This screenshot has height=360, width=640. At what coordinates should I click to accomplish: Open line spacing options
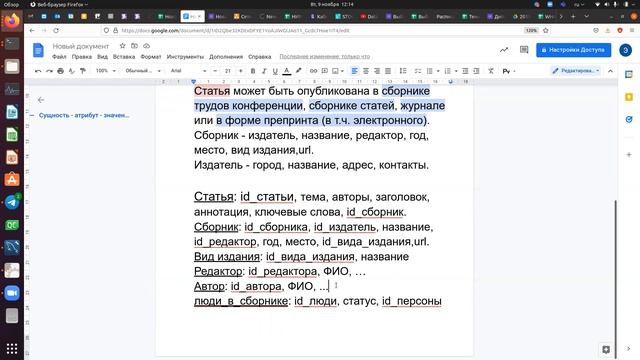coord(403,71)
